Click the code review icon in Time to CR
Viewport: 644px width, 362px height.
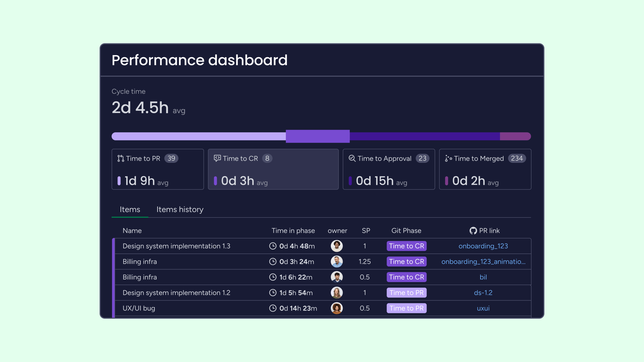point(217,158)
